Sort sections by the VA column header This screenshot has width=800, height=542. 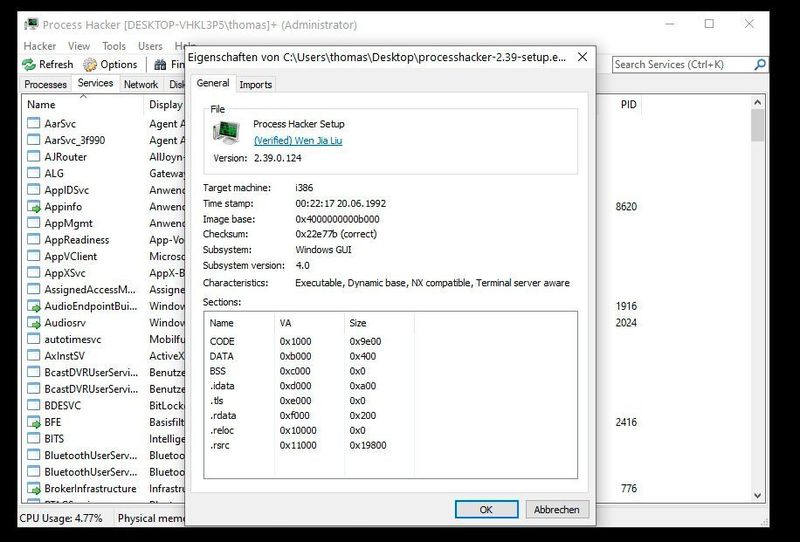(x=309, y=323)
